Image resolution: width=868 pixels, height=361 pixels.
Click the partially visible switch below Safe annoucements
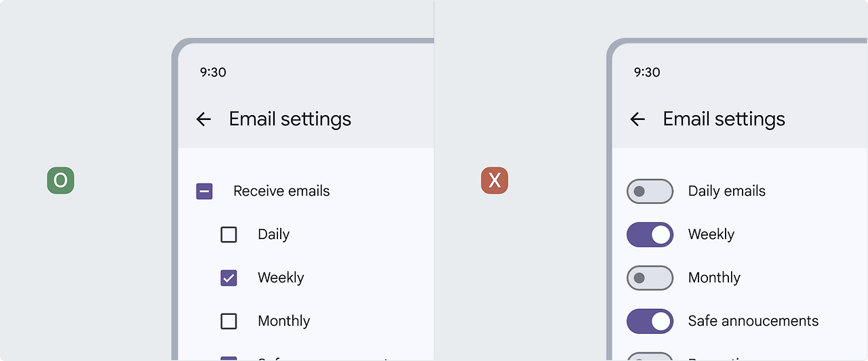650,356
